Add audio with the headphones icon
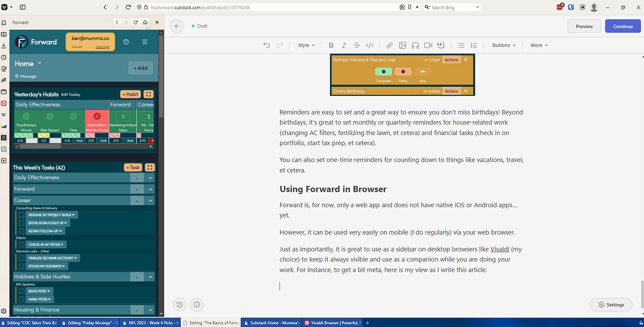644x327 pixels. [415, 45]
